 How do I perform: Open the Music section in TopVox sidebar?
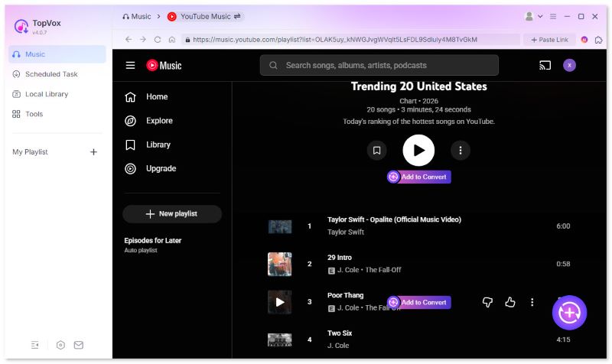57,54
